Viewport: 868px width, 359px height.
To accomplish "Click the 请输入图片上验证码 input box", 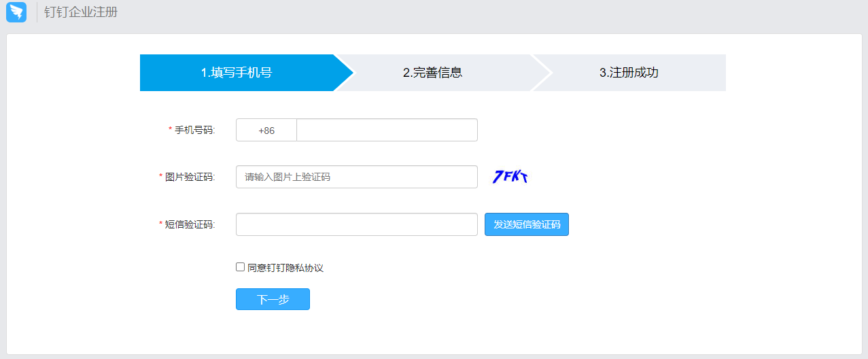I will 356,177.
